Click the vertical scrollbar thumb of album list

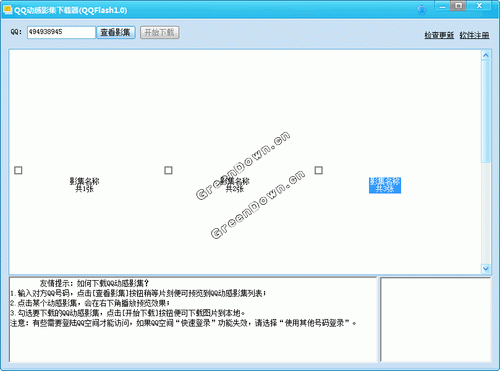[x=486, y=111]
